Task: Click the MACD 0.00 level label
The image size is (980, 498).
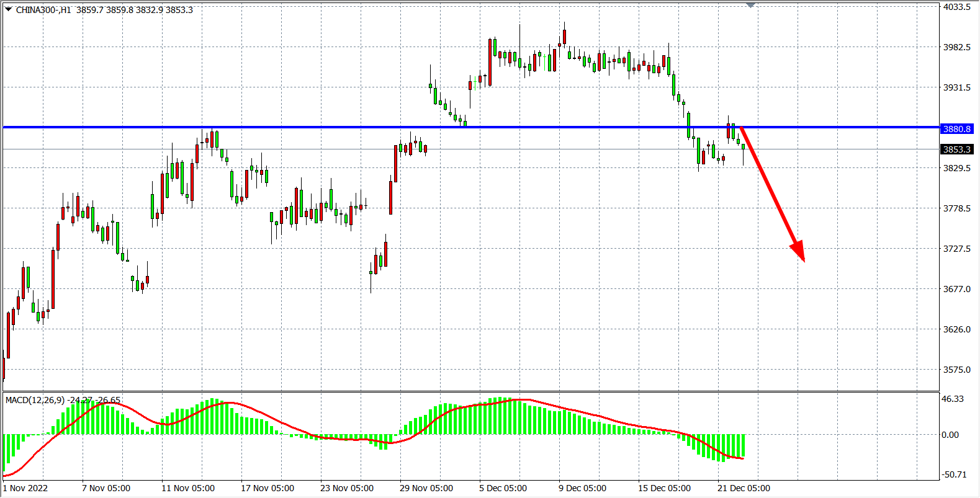Action: coord(950,435)
